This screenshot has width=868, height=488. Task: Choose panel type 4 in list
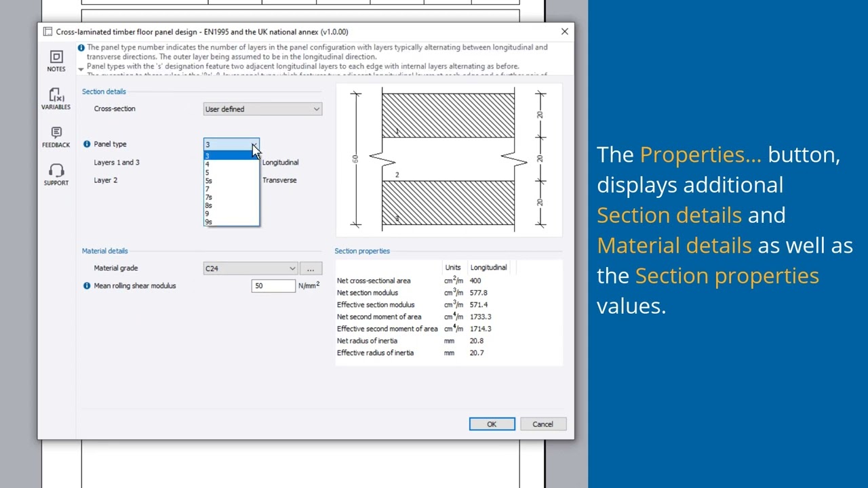231,164
